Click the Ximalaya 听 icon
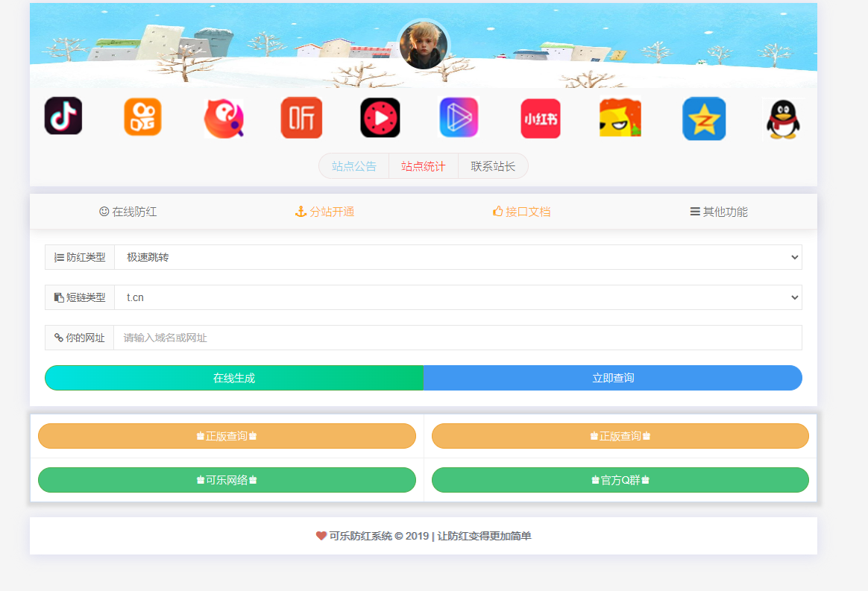The height and width of the screenshot is (591, 868). click(x=302, y=117)
